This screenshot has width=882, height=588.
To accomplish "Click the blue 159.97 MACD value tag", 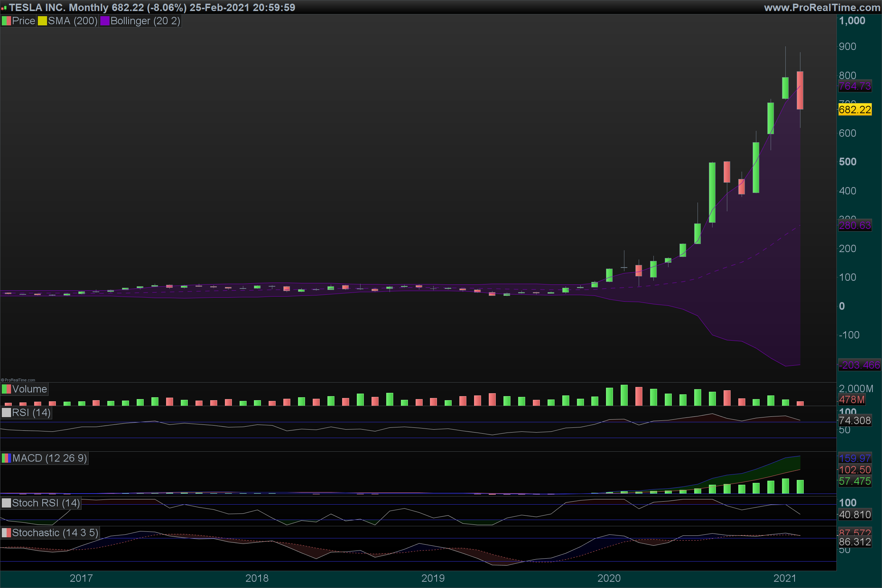I will pyautogui.click(x=855, y=458).
